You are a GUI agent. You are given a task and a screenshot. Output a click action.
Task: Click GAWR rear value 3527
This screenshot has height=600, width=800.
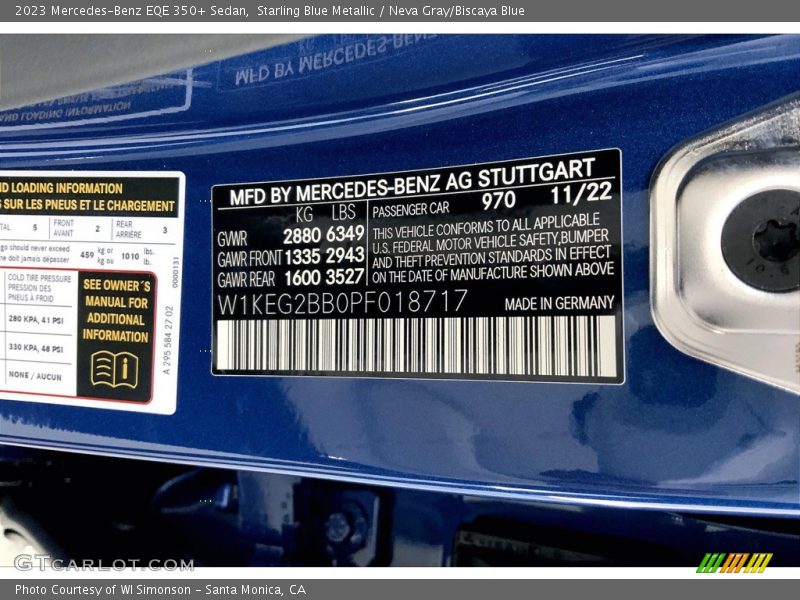tap(345, 277)
